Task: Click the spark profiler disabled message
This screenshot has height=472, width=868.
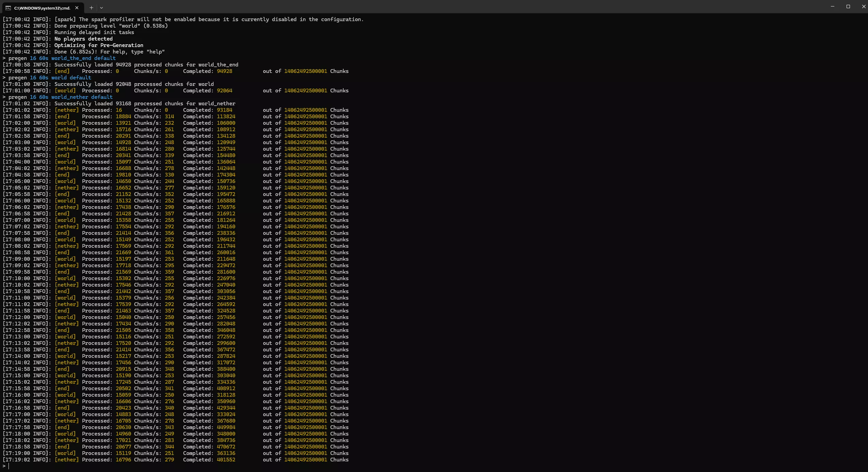Action: coord(209,19)
